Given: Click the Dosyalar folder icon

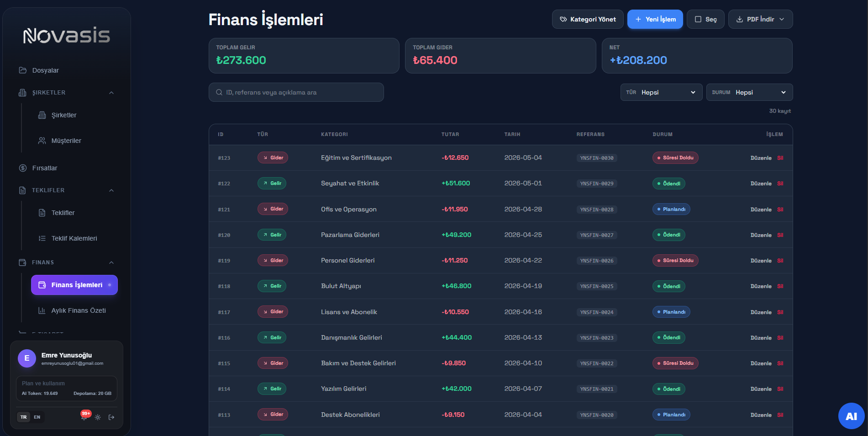Looking at the screenshot, I should pyautogui.click(x=23, y=70).
